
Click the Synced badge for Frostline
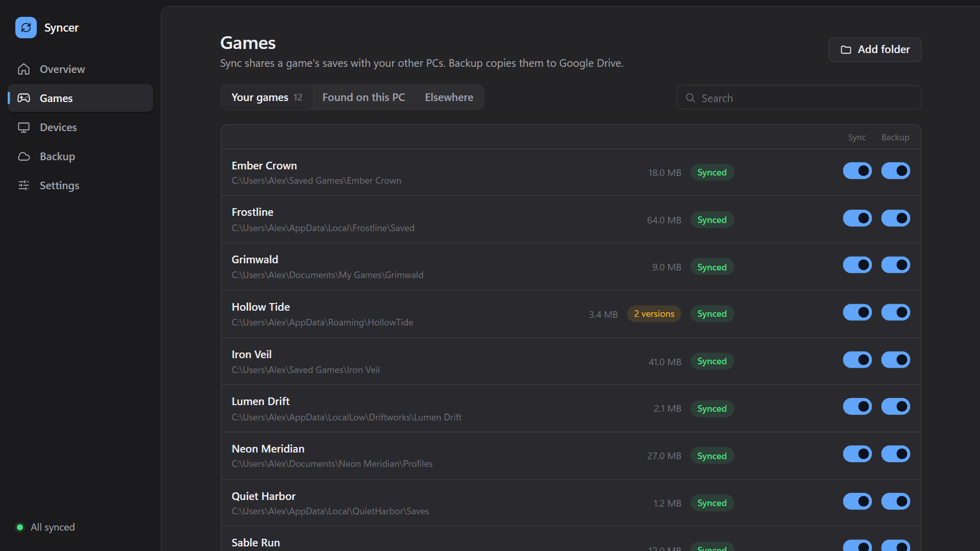712,220
